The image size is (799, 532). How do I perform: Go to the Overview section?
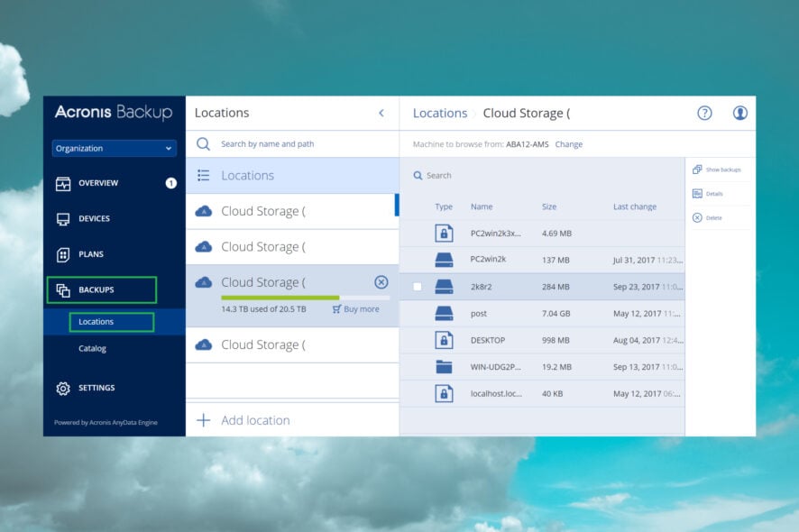(x=98, y=183)
